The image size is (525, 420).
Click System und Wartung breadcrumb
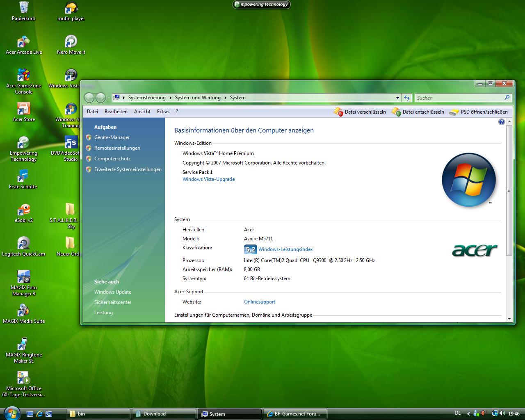[198, 98]
